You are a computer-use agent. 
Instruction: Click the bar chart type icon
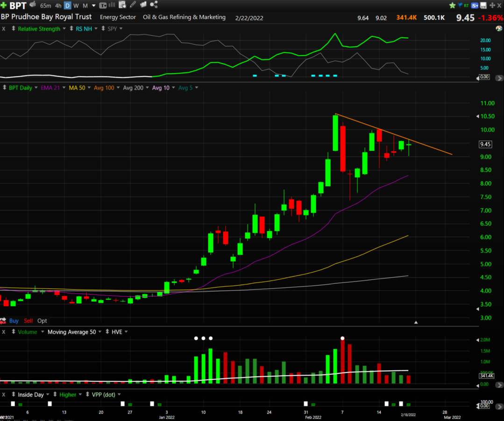tap(112, 5)
